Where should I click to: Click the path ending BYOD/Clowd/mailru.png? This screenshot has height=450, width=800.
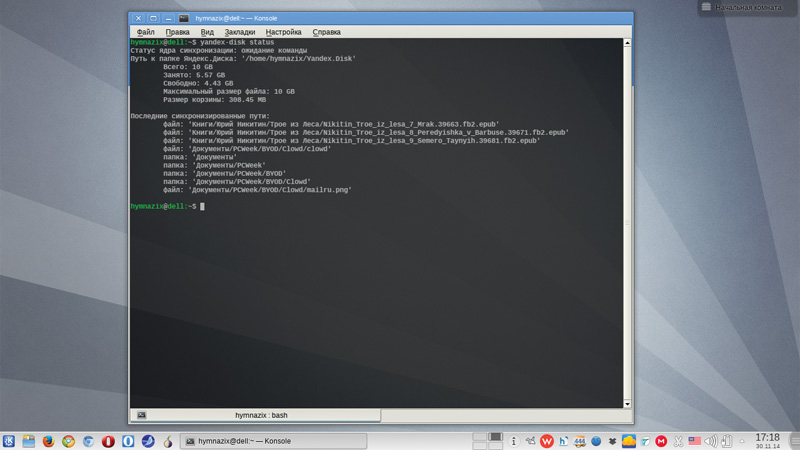(x=270, y=190)
